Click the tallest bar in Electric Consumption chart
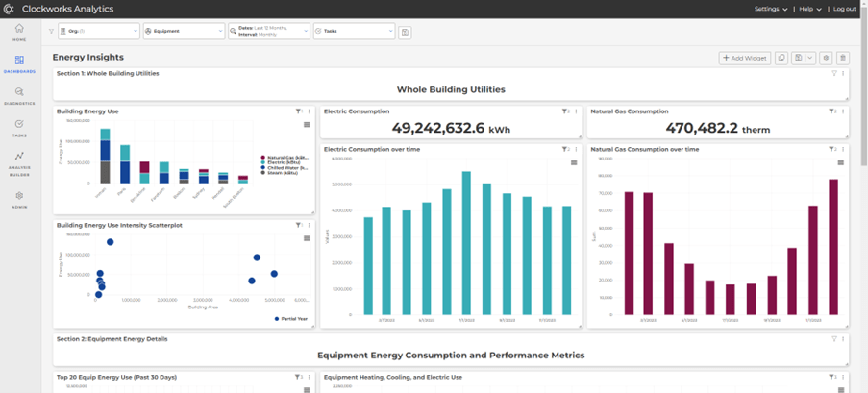The height and width of the screenshot is (393, 868). (466, 243)
